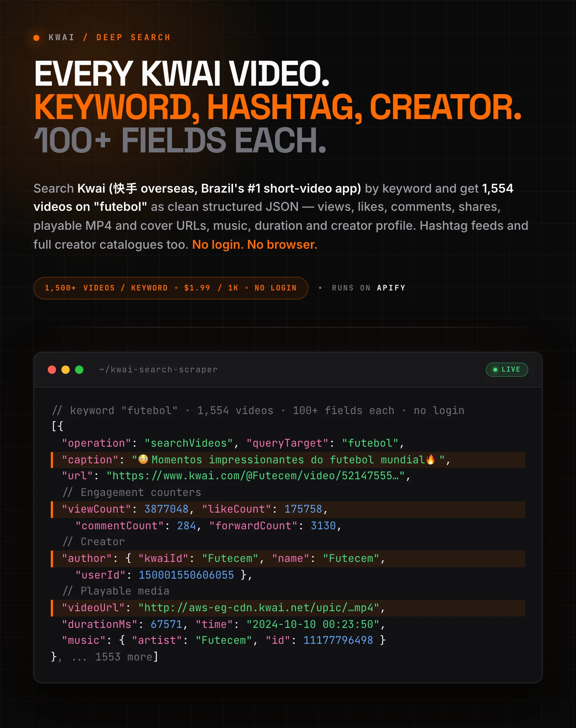Click 'videos on "futebol"' bold text
The image size is (576, 728).
tap(90, 207)
